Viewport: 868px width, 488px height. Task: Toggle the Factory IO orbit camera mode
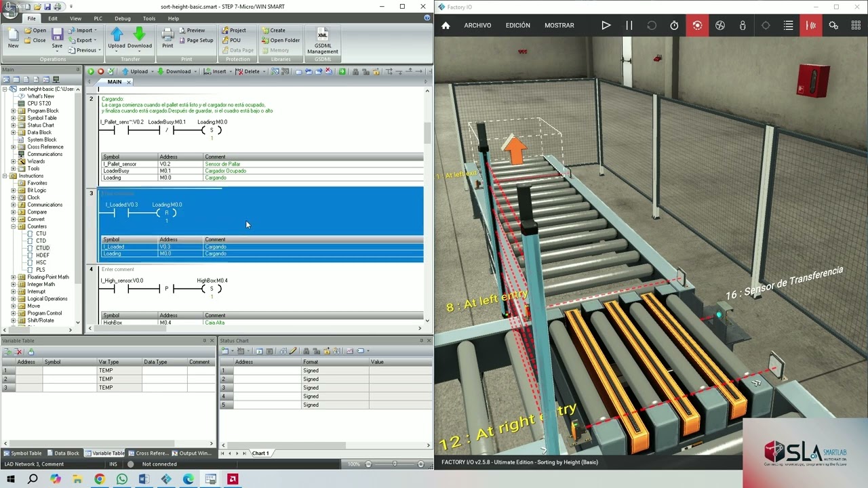pyautogui.click(x=697, y=26)
